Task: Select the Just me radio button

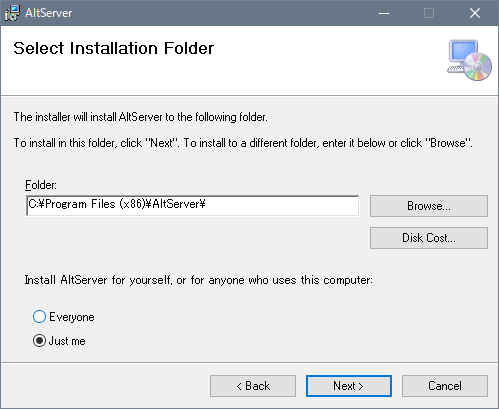Action: [x=39, y=341]
